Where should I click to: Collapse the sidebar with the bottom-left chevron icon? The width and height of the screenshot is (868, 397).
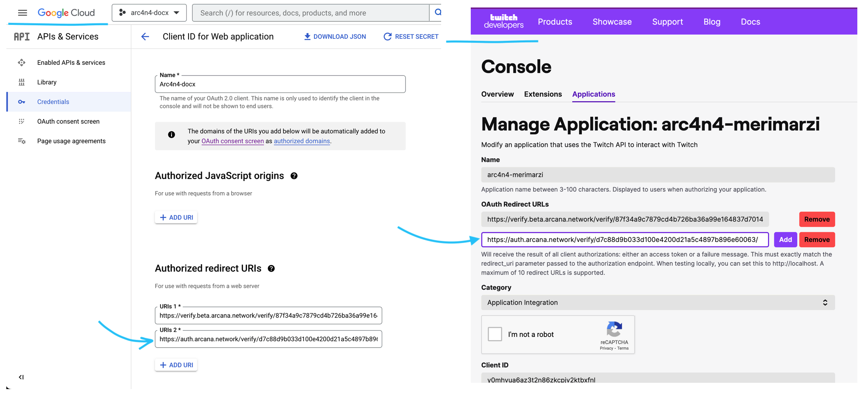pos(21,377)
